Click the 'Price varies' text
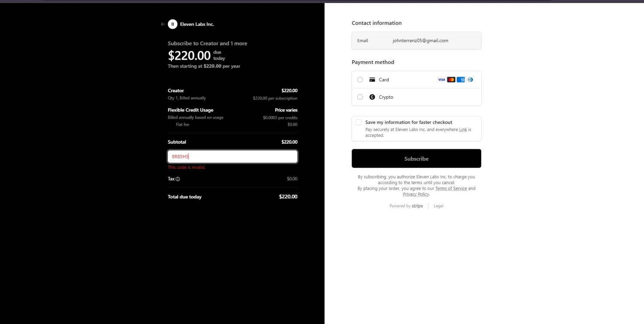Screen dimensions: 644x324 [x=286, y=110]
